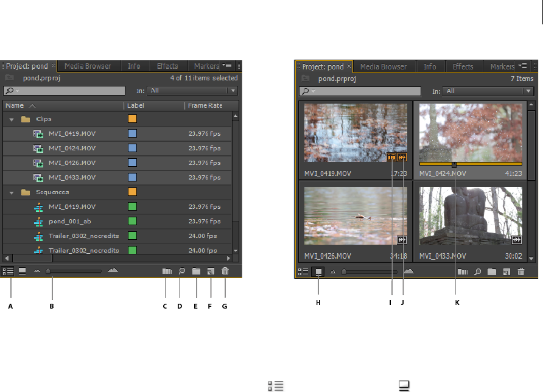Click Find icon in left panel
The image size is (543, 392).
coord(182,271)
